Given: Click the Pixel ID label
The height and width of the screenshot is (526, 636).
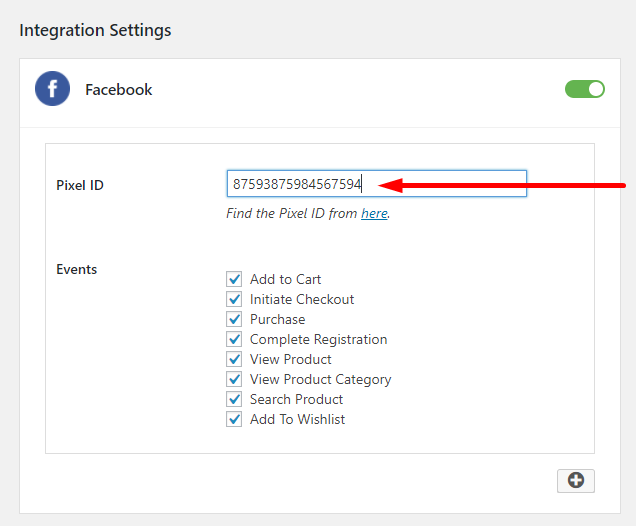Looking at the screenshot, I should [x=80, y=185].
